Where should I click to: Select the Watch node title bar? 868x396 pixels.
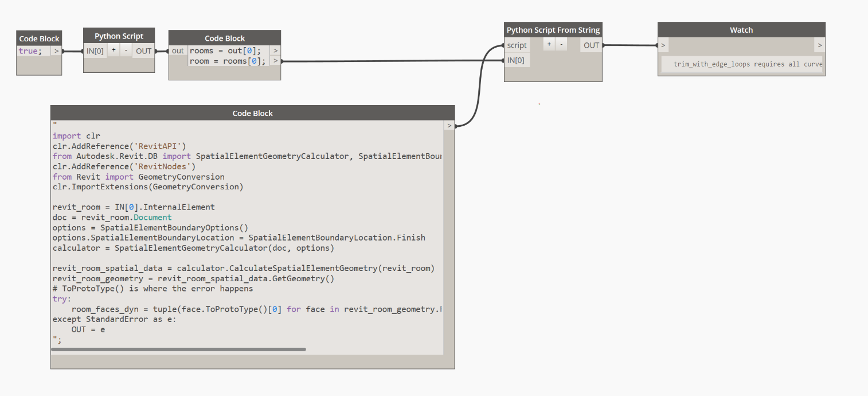point(741,29)
